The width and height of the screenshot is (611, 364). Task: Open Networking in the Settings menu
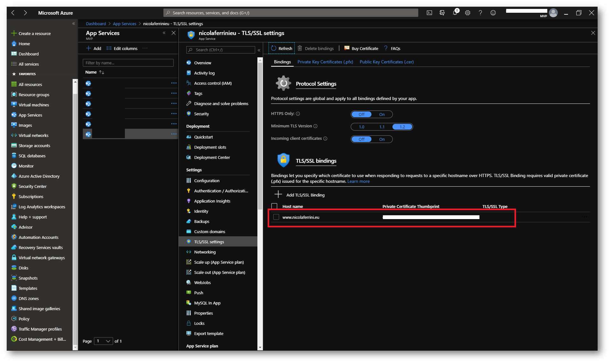click(205, 252)
